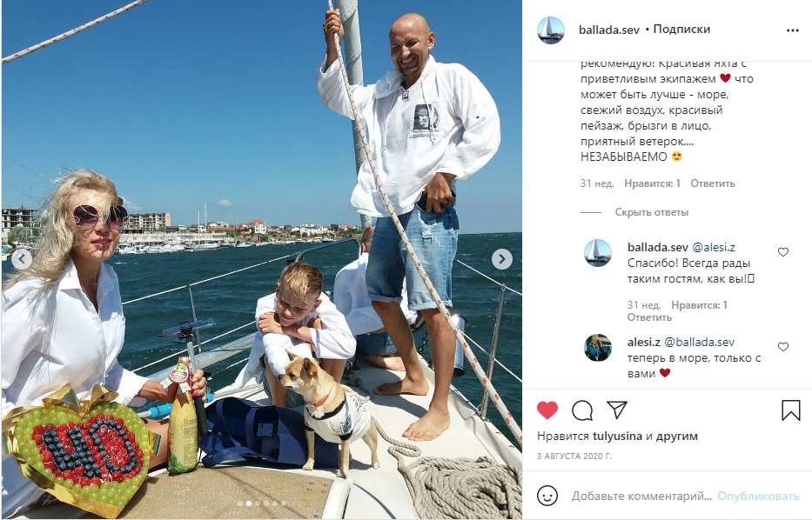Click the share paper plane icon

617,410
